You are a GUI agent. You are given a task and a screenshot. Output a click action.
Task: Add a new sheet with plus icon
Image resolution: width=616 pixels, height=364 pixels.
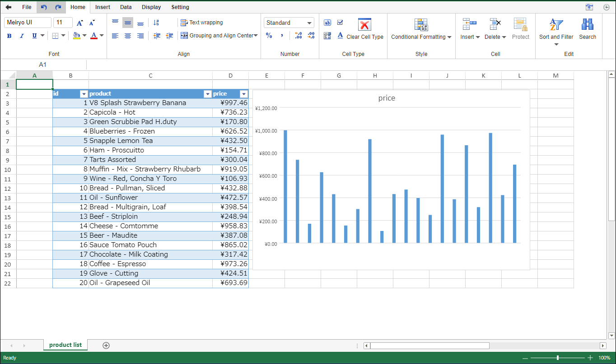coord(106,346)
